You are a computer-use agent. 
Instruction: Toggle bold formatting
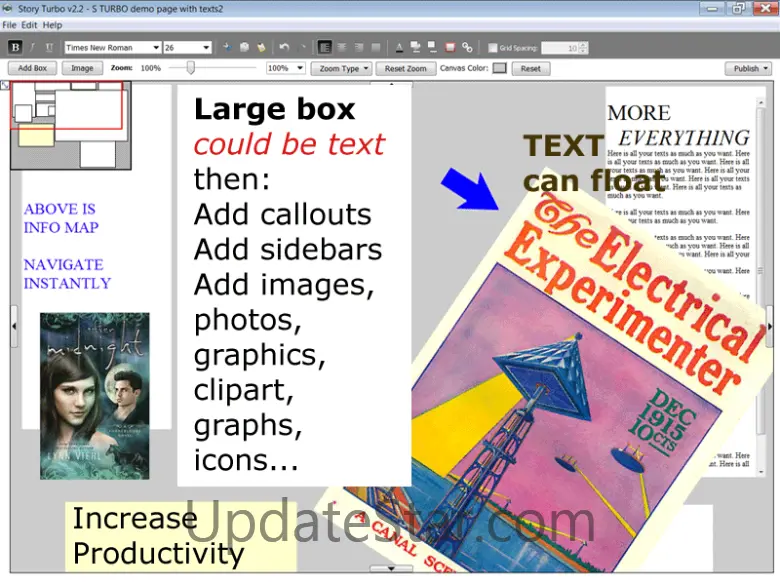coord(15,47)
